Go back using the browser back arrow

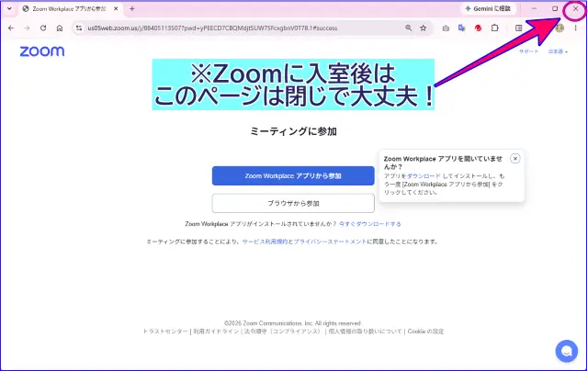11,28
